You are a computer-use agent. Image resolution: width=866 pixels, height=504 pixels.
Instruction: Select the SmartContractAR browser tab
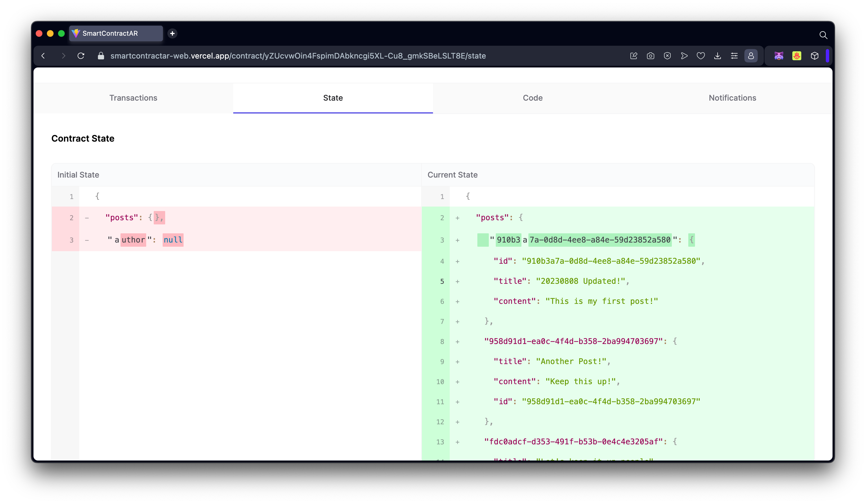(x=116, y=33)
